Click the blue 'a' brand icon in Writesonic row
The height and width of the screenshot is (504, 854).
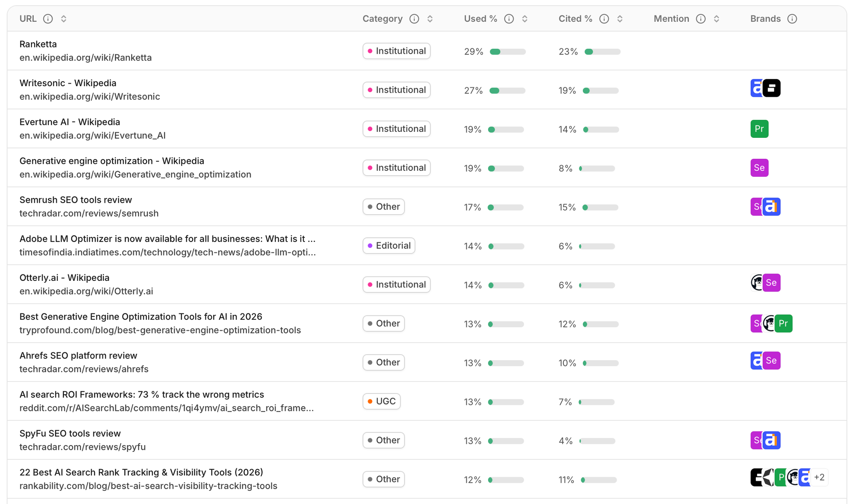coord(756,88)
